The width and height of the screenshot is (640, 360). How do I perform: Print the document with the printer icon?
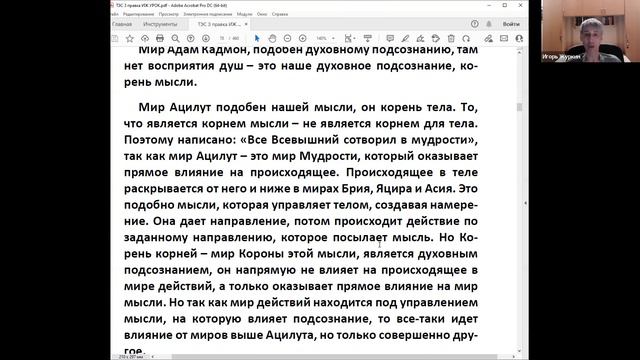[x=160, y=38]
